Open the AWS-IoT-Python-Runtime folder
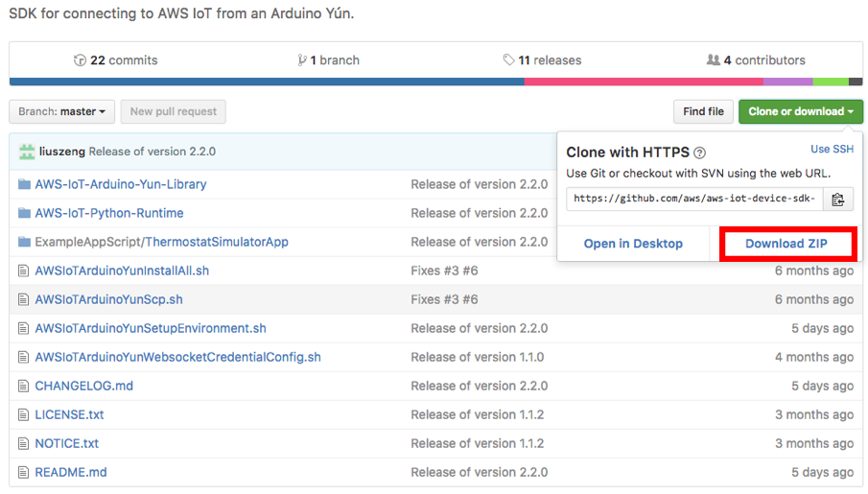The image size is (868, 494). [x=109, y=213]
